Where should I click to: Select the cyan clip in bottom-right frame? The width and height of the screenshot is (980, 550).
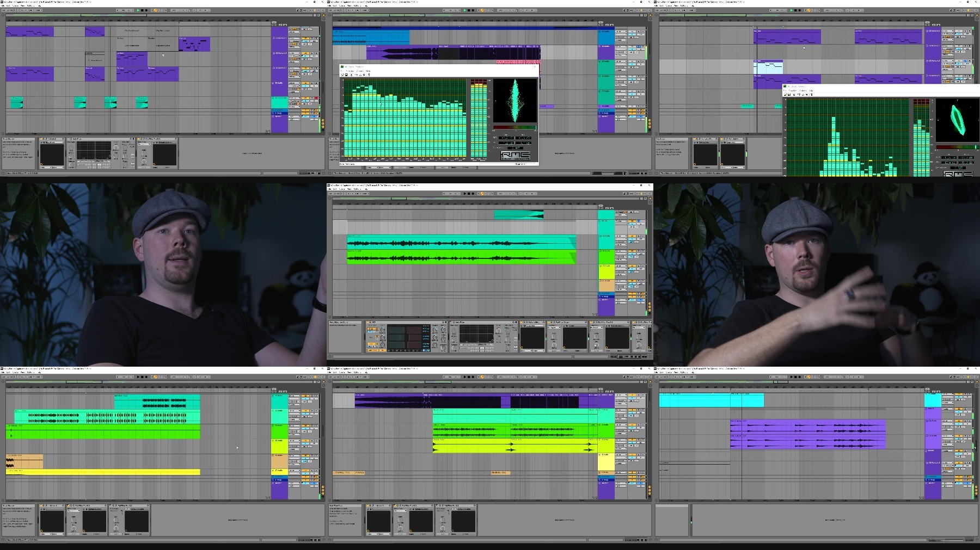pos(711,400)
